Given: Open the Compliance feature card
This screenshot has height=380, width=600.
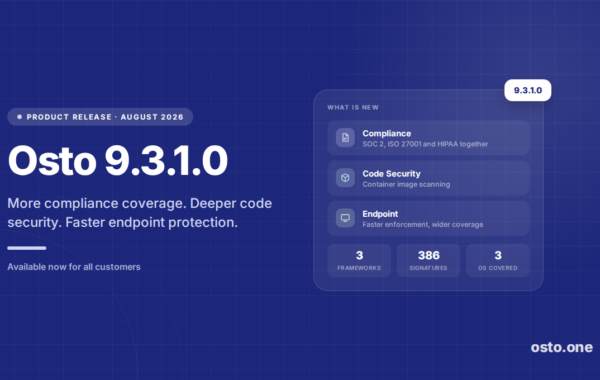Looking at the screenshot, I should click(x=428, y=138).
